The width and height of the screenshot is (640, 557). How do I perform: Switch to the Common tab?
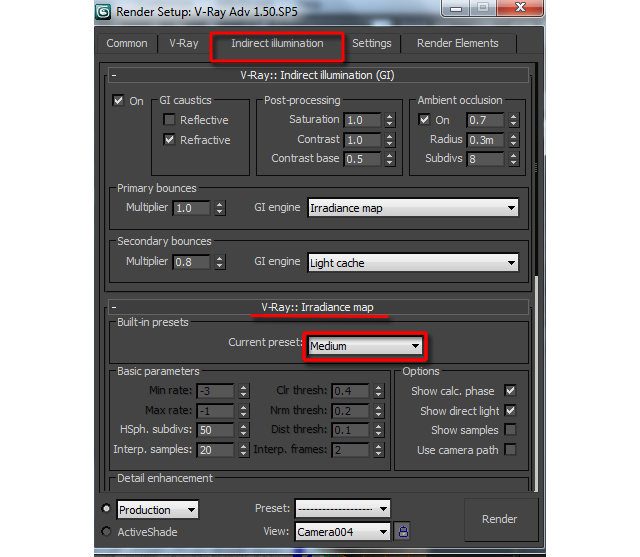127,43
